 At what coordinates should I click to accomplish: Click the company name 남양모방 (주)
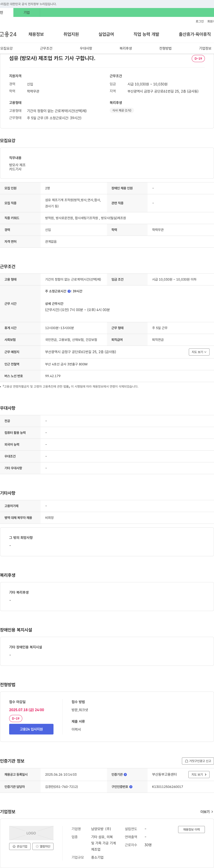[x=101, y=829]
